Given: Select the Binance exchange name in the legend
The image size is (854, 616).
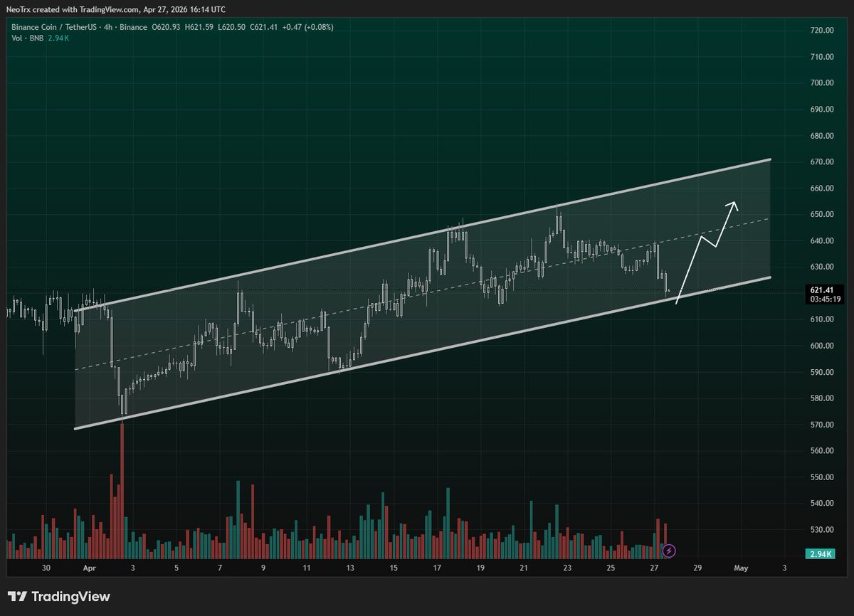Looking at the screenshot, I should click(132, 27).
